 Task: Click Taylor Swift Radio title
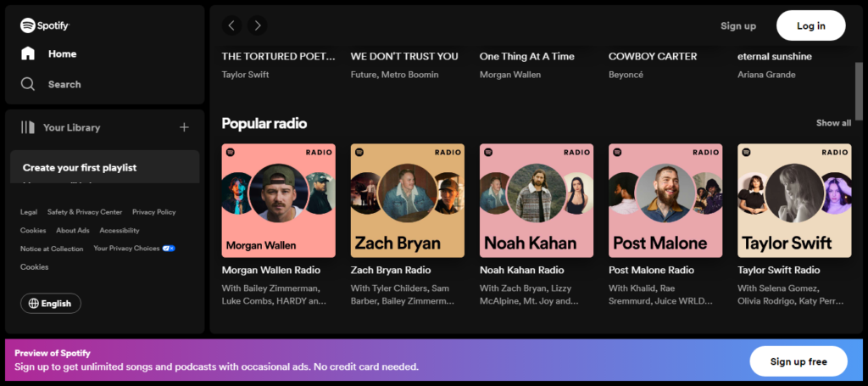click(779, 271)
